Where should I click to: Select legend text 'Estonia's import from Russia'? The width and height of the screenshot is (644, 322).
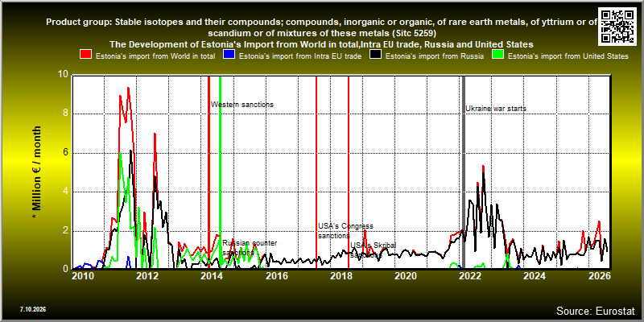435,56
